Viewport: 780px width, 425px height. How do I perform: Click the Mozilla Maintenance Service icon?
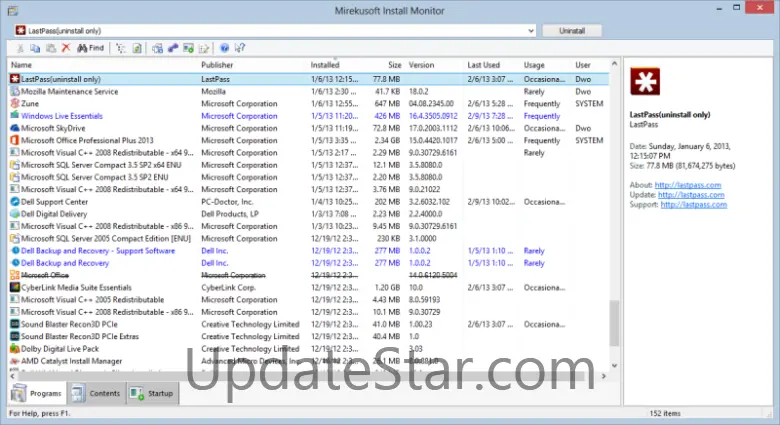click(15, 92)
